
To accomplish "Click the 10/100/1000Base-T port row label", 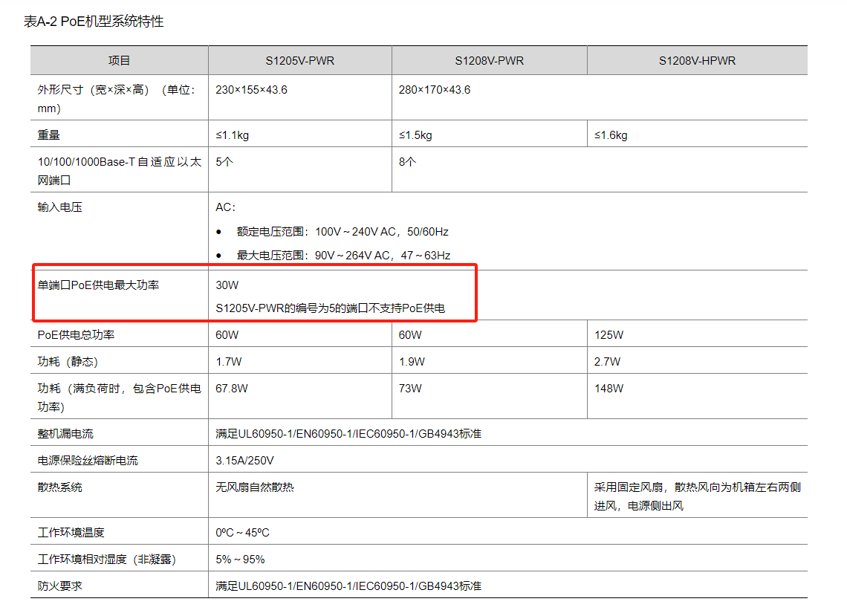I will click(119, 171).
